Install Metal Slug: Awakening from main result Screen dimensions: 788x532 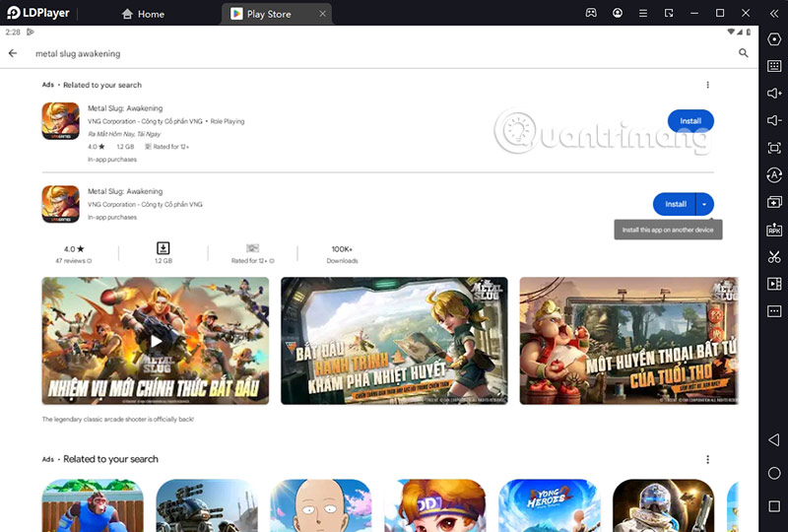pyautogui.click(x=675, y=204)
